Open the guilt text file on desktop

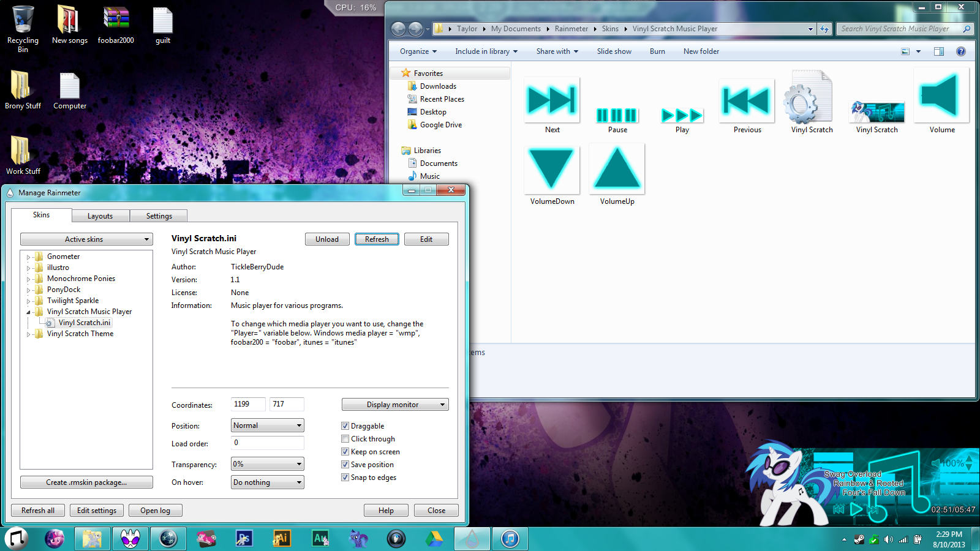click(x=162, y=24)
